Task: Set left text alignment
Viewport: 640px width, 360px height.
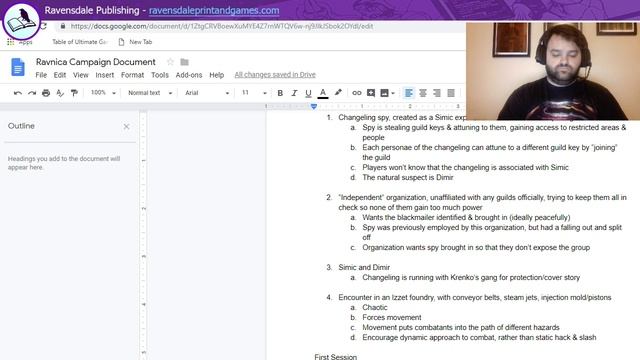Action: click(409, 93)
